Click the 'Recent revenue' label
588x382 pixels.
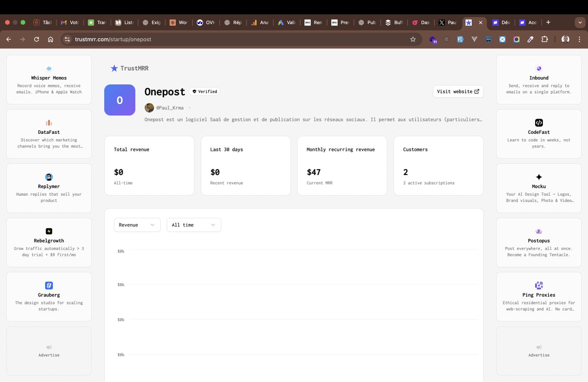click(226, 183)
